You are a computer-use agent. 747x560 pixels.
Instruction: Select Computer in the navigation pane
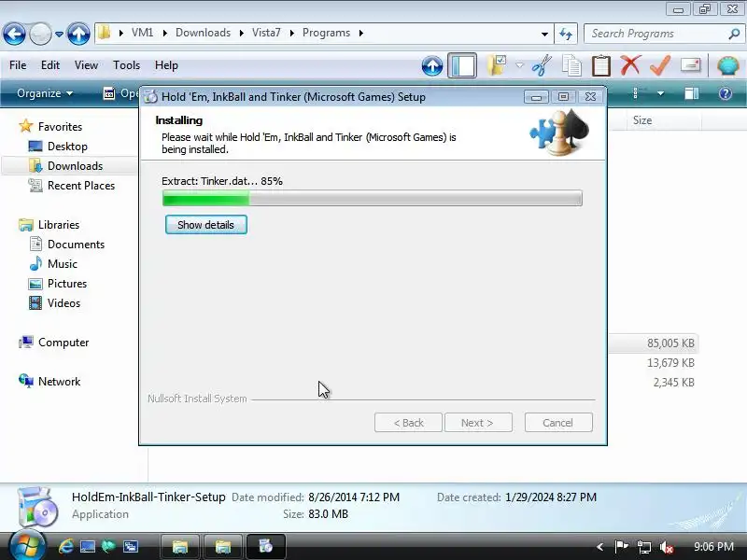[63, 342]
